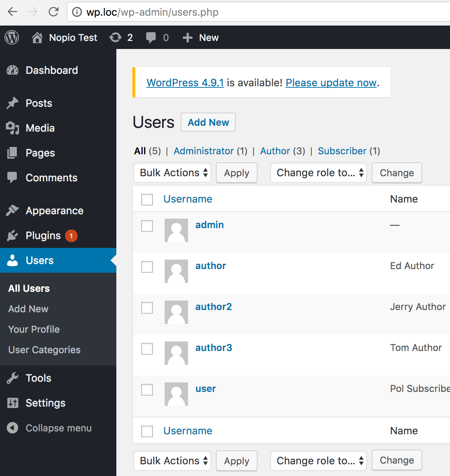The height and width of the screenshot is (476, 450).
Task: Click author3's avatar thumbnail
Action: 176,353
